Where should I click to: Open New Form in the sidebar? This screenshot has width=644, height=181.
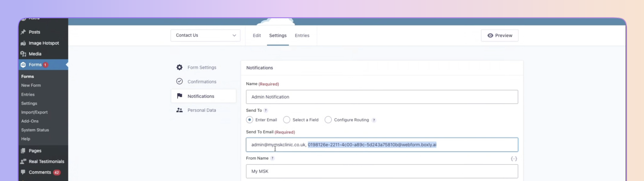coord(31,85)
